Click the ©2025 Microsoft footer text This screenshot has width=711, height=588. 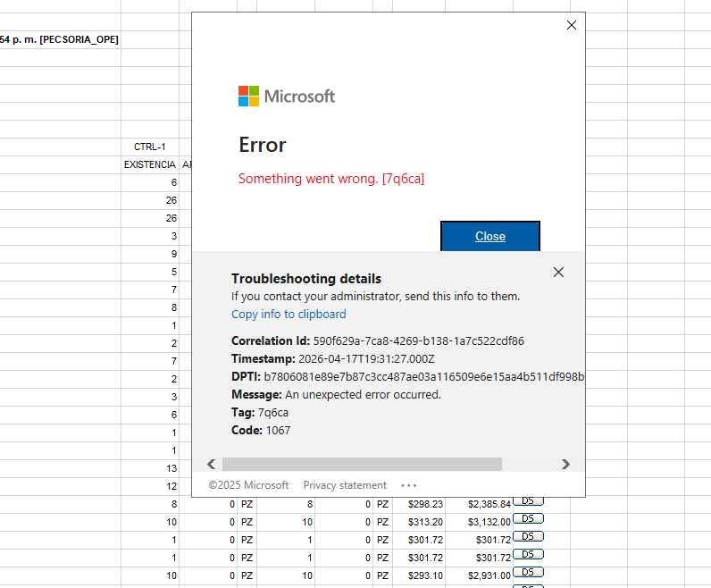(248, 485)
